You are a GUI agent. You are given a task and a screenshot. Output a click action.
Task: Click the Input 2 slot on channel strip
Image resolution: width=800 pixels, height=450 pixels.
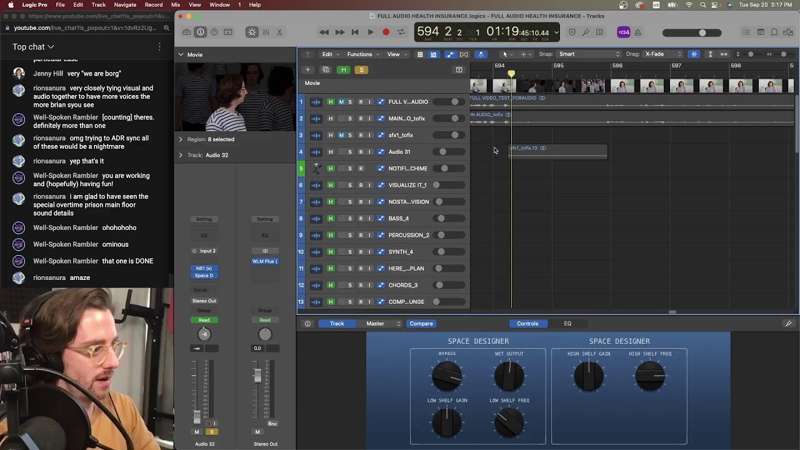207,251
